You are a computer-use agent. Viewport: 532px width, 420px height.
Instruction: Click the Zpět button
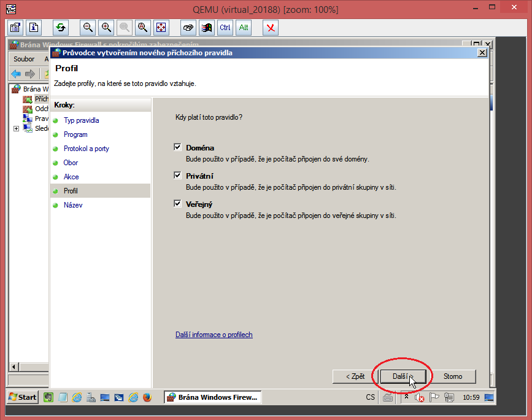pos(355,376)
